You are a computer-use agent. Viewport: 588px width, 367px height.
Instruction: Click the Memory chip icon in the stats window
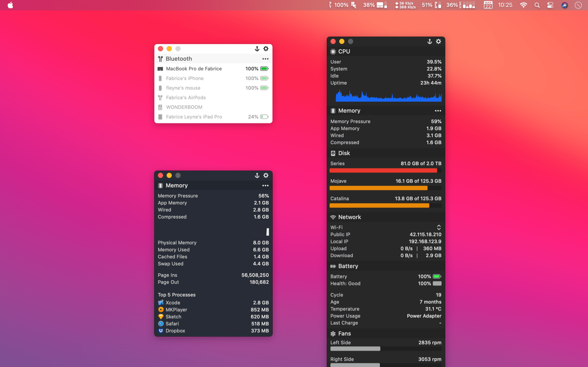pos(333,110)
